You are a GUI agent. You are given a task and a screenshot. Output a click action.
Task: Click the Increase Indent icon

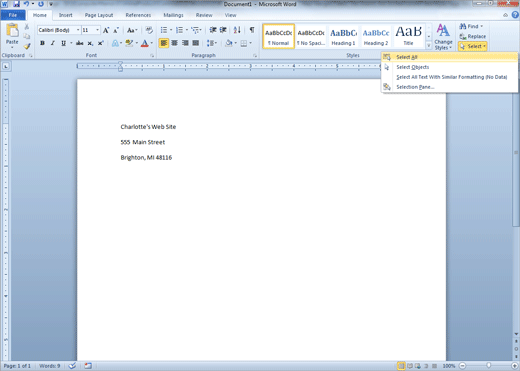tap(223, 30)
